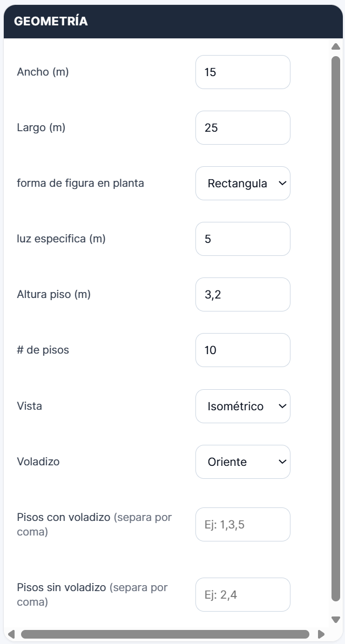Click the vertical scrollbar up arrow
The width and height of the screenshot is (345, 644).
tap(335, 47)
